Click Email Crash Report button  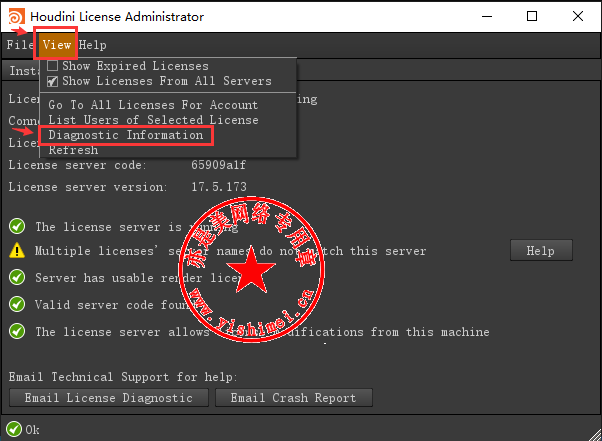(294, 398)
